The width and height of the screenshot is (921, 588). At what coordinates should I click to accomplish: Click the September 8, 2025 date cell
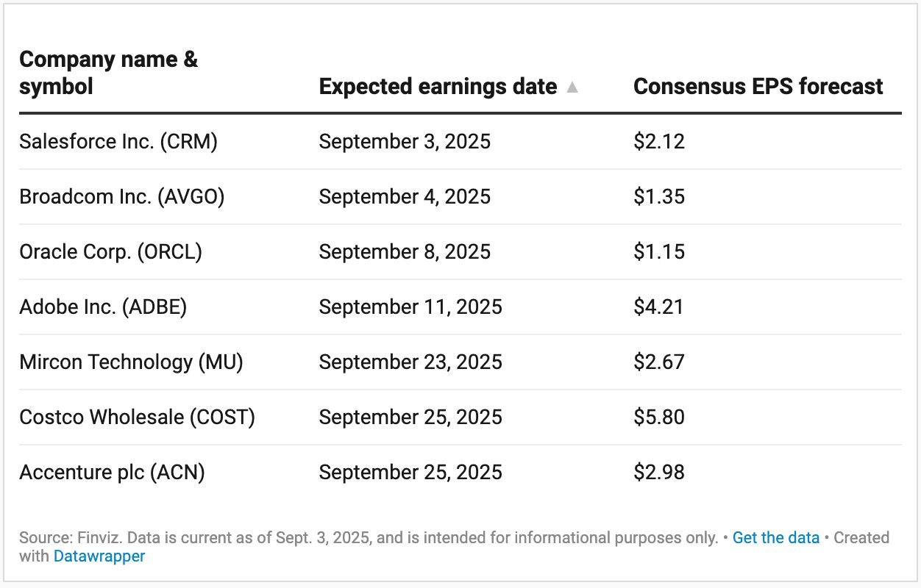click(405, 251)
